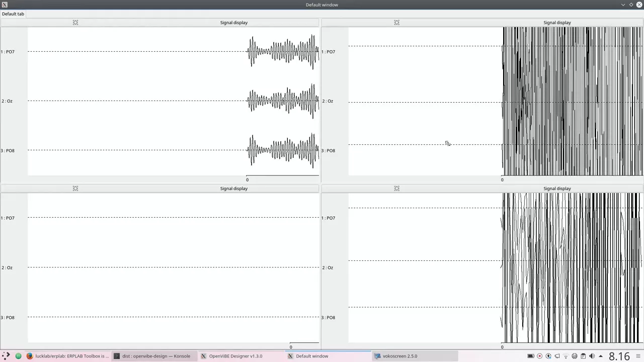Click the PO8 label in top-right display
Image resolution: width=644 pixels, height=362 pixels.
coord(329,151)
